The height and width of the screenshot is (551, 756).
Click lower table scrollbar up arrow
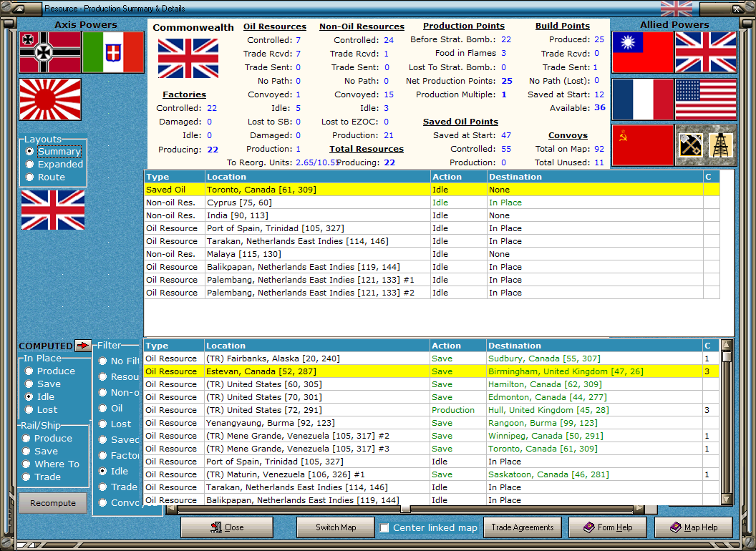pos(727,345)
